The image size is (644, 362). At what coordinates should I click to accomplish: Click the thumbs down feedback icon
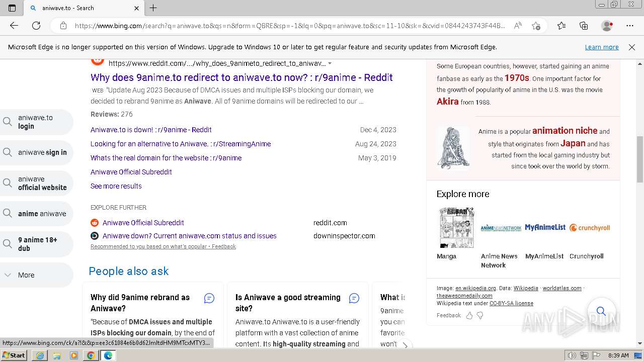(x=480, y=315)
